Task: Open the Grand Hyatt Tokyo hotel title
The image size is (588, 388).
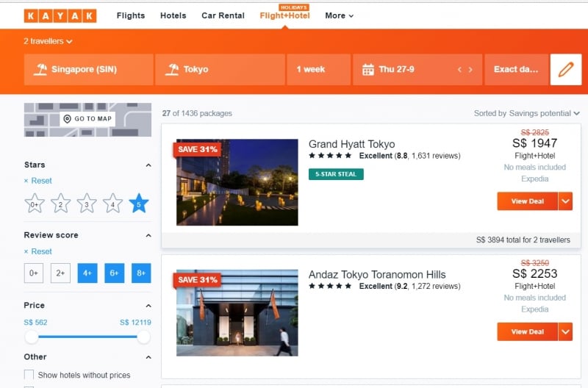Action: [352, 144]
